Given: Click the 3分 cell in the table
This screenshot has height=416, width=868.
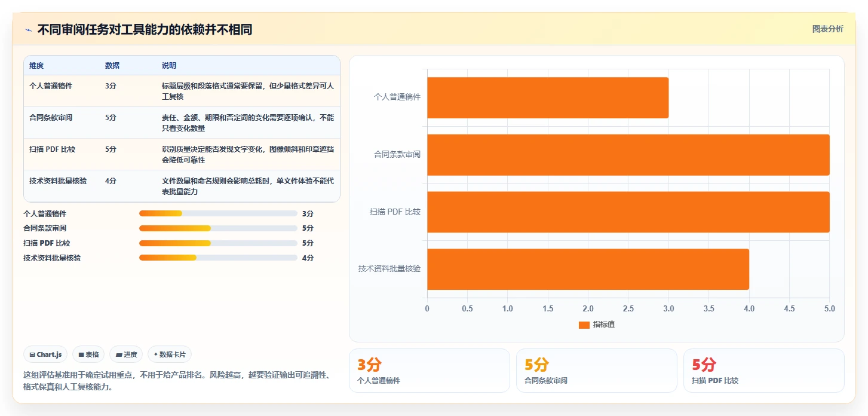Looking at the screenshot, I should 111,86.
